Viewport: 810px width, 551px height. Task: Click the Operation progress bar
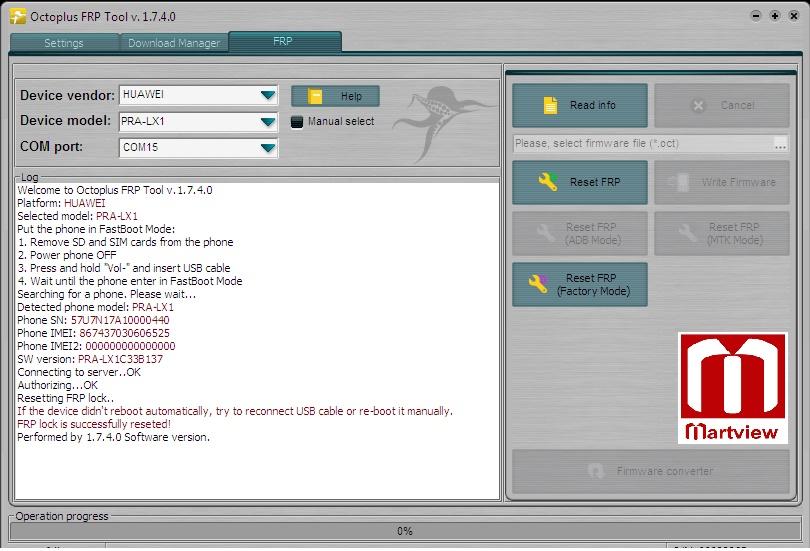[x=404, y=531]
